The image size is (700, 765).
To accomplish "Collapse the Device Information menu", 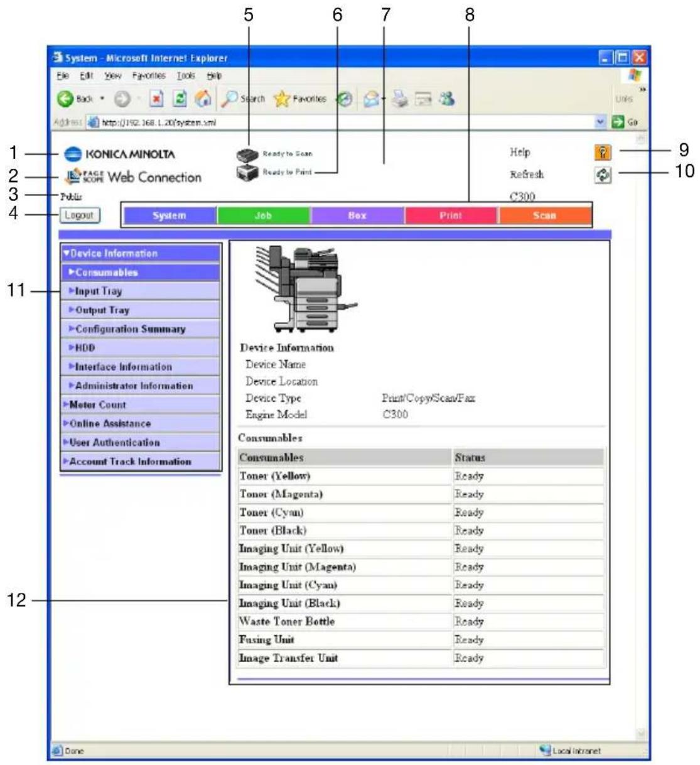I will click(141, 254).
